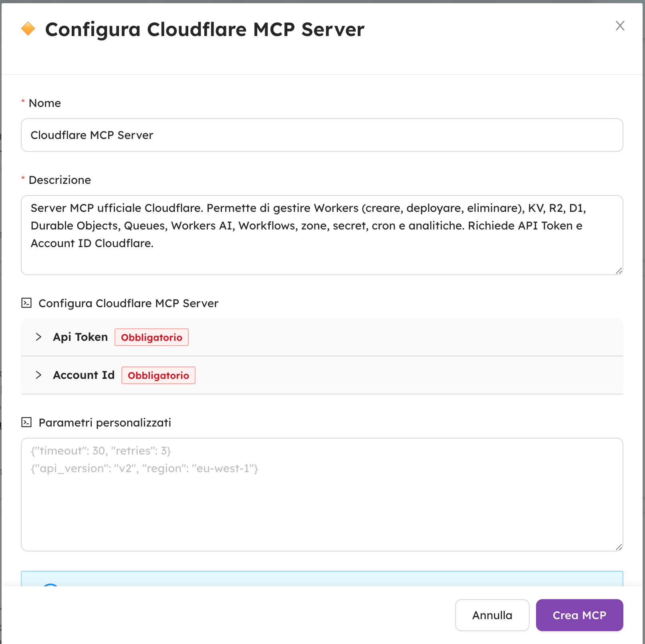The width and height of the screenshot is (645, 644).
Task: Close the Configura Cloudflare MCP Server dialog
Action: [x=620, y=26]
